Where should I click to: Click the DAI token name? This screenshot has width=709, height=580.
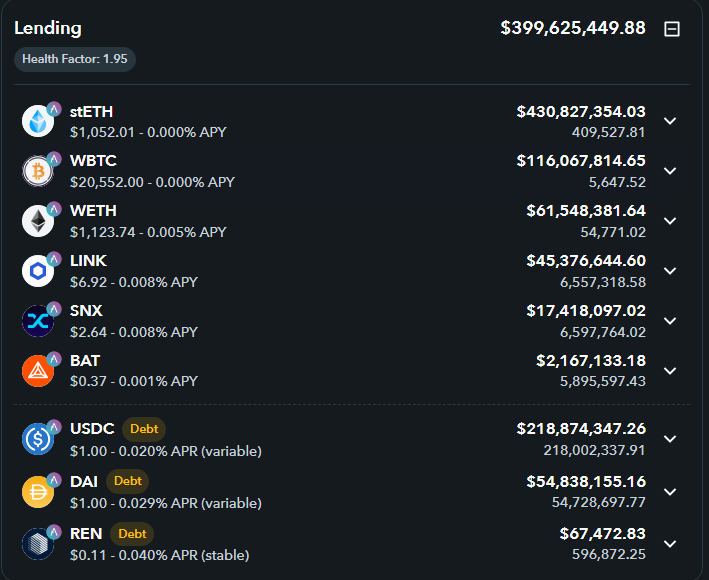[84, 482]
